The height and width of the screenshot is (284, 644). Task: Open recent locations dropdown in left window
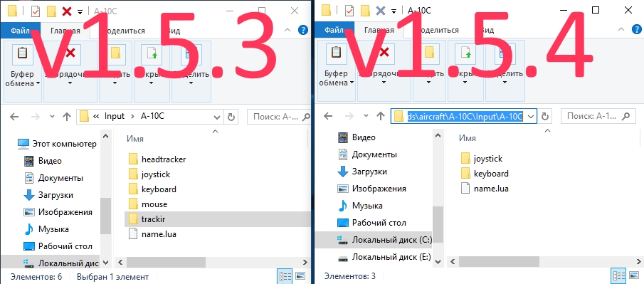click(x=52, y=117)
